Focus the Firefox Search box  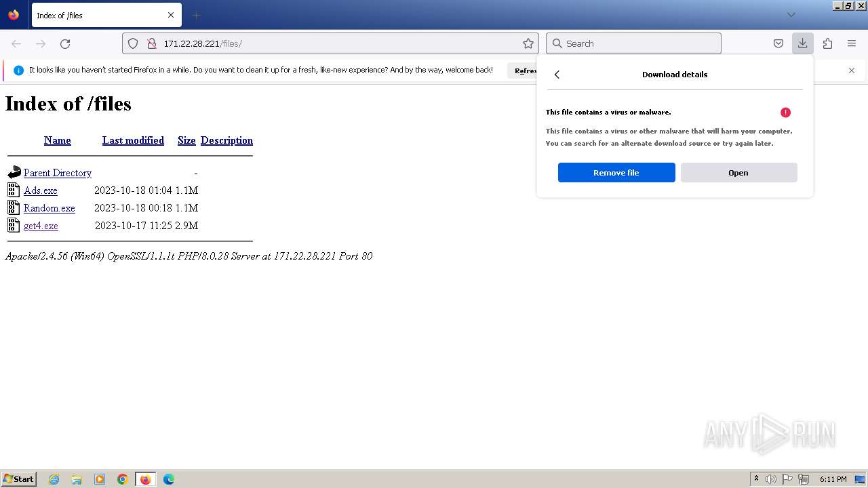(633, 43)
